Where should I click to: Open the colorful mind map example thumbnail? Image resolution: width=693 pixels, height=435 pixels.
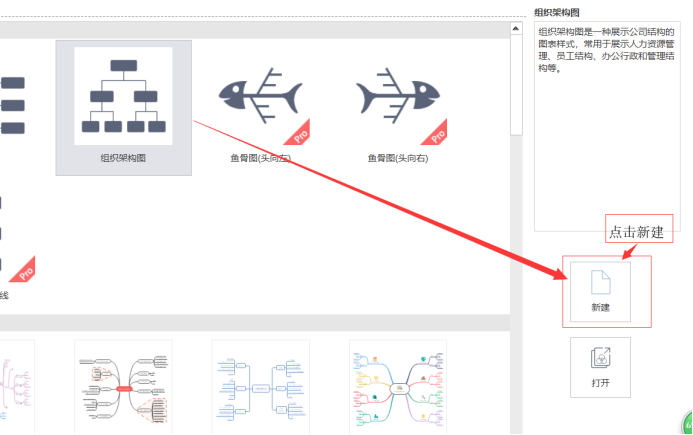click(398, 388)
